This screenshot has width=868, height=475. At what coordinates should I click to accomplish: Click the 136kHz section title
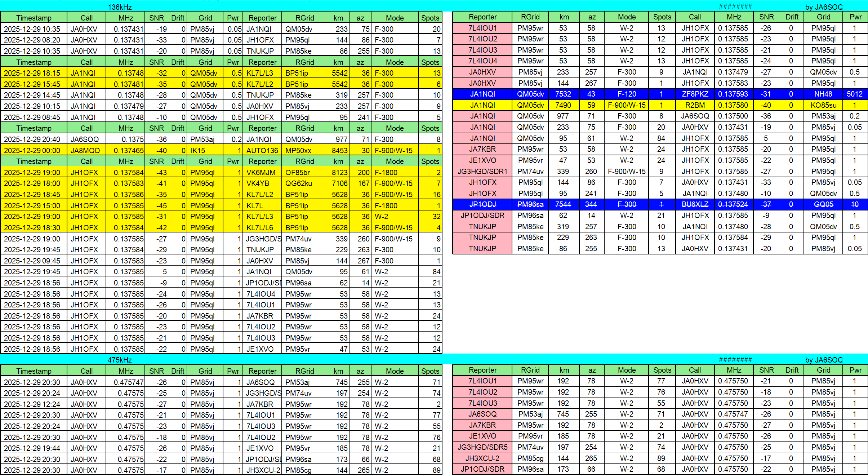[x=120, y=7]
